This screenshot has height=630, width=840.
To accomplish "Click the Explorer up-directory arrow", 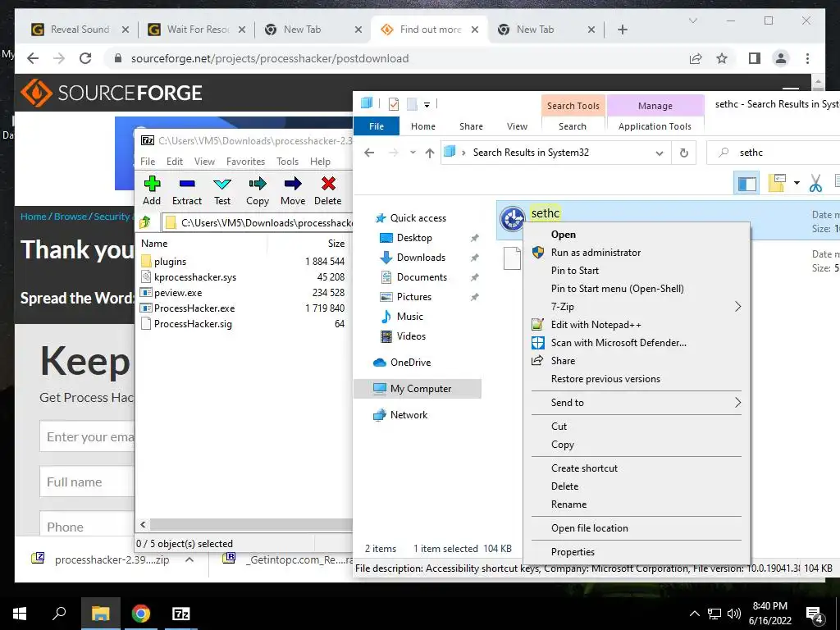I will point(430,153).
